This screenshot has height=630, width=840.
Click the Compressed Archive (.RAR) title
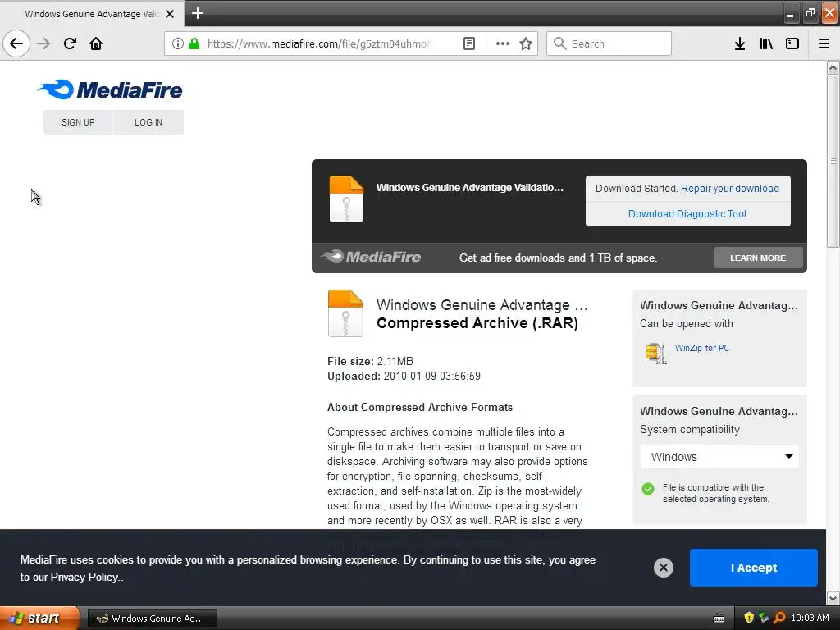[x=477, y=323]
